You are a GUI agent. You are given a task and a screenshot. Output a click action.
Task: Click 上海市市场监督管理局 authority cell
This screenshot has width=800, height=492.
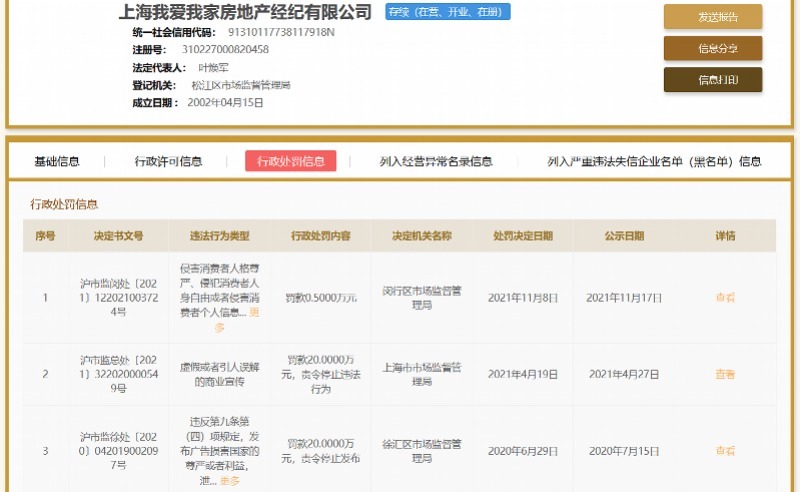(422, 374)
